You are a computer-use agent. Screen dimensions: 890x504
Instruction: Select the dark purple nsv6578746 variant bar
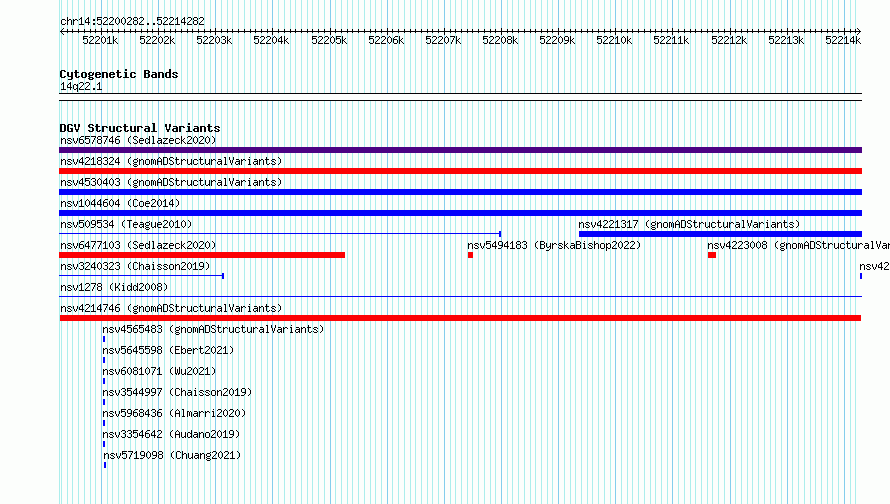click(460, 150)
